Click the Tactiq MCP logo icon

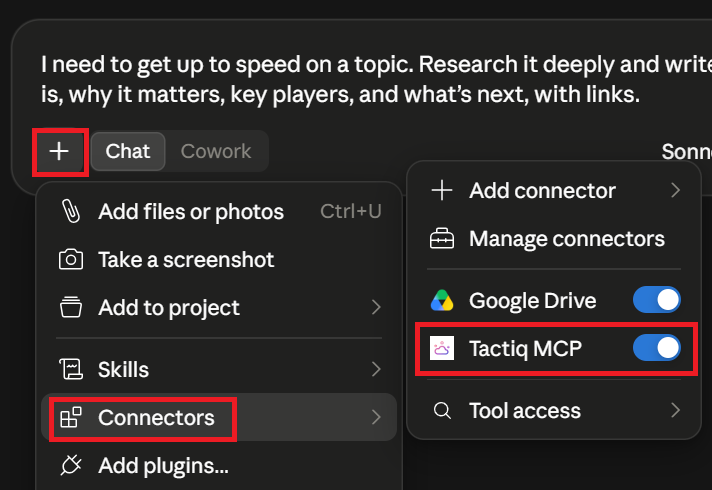coord(442,348)
